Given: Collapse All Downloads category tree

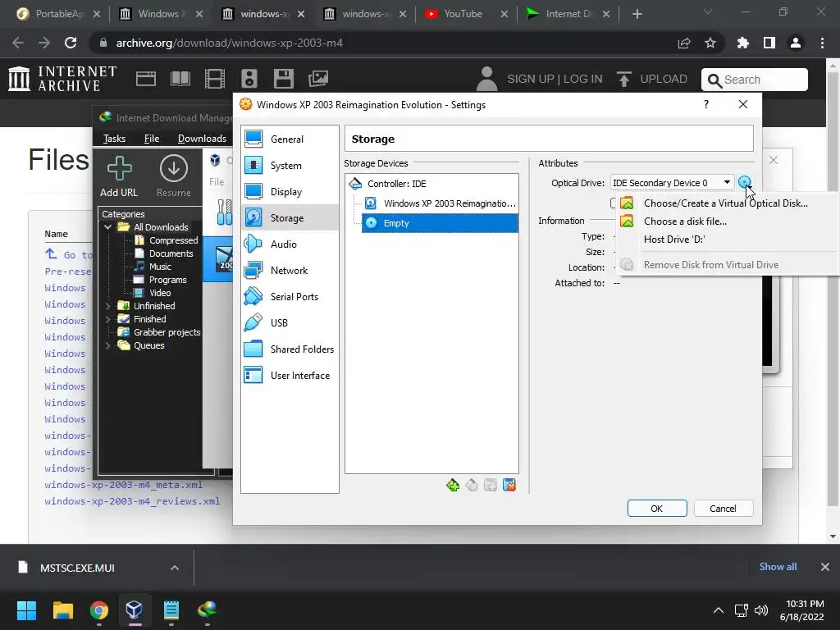Looking at the screenshot, I should [107, 227].
